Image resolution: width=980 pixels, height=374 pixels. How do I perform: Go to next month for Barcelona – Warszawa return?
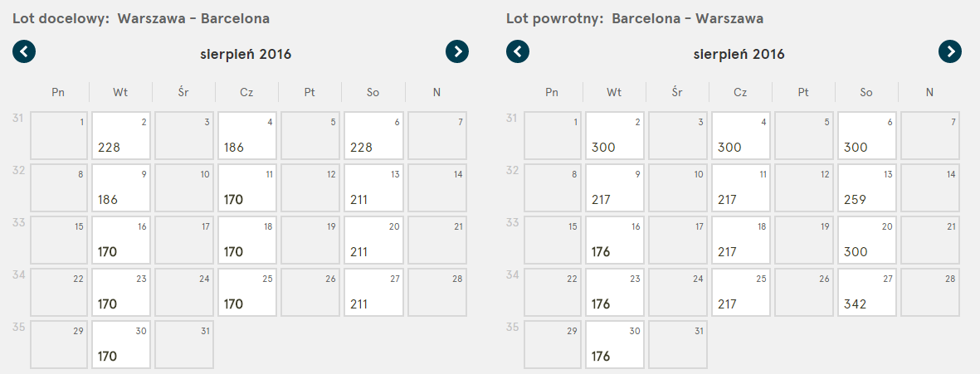950,51
